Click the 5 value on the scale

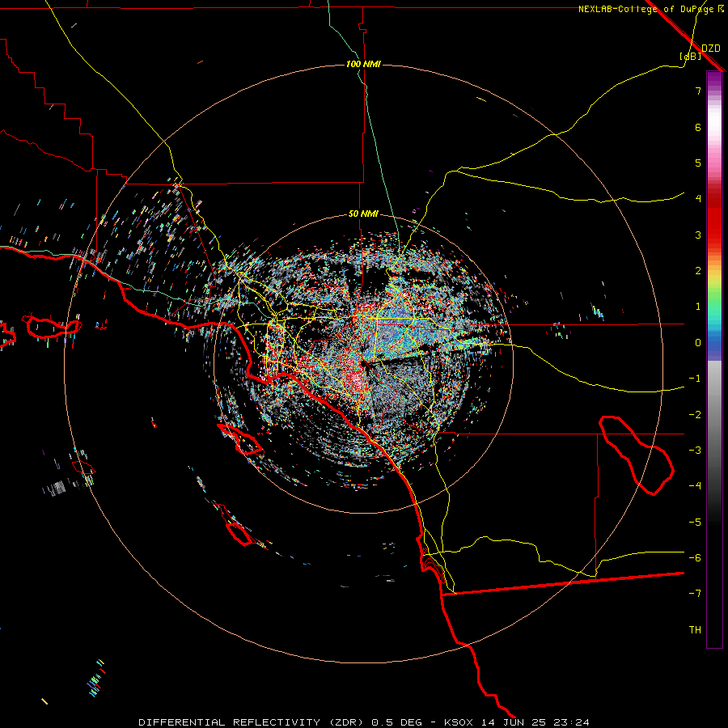click(x=698, y=163)
